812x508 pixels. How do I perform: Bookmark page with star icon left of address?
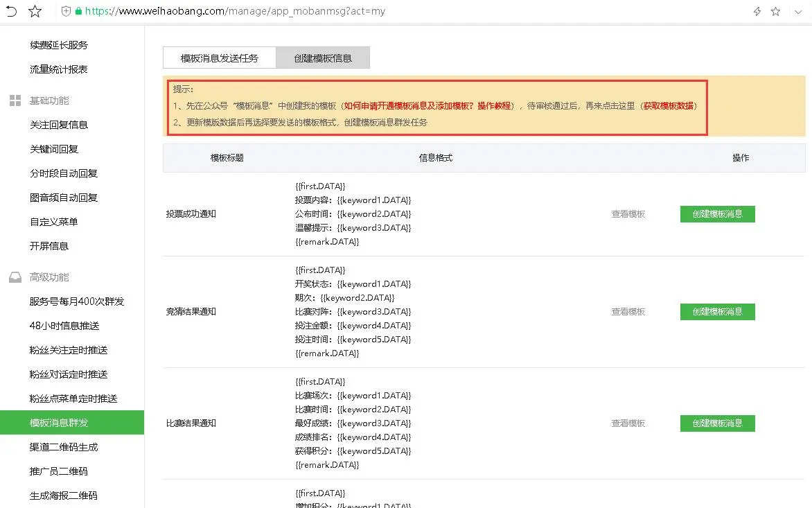pos(35,11)
